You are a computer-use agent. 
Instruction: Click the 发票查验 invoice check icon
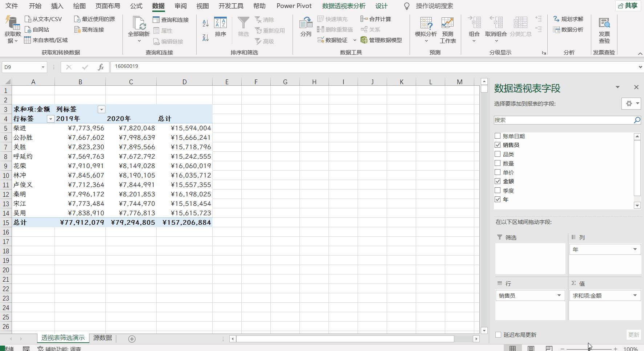604,23
